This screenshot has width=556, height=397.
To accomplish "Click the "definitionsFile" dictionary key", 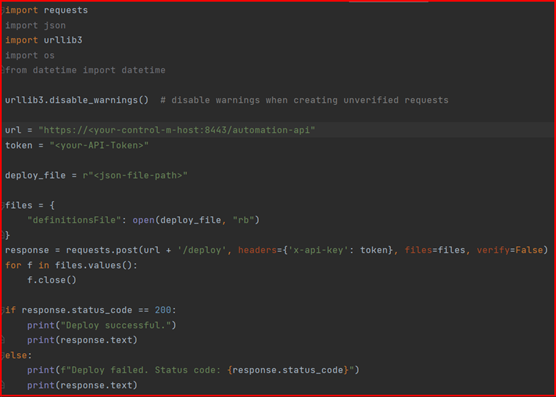I will (74, 220).
